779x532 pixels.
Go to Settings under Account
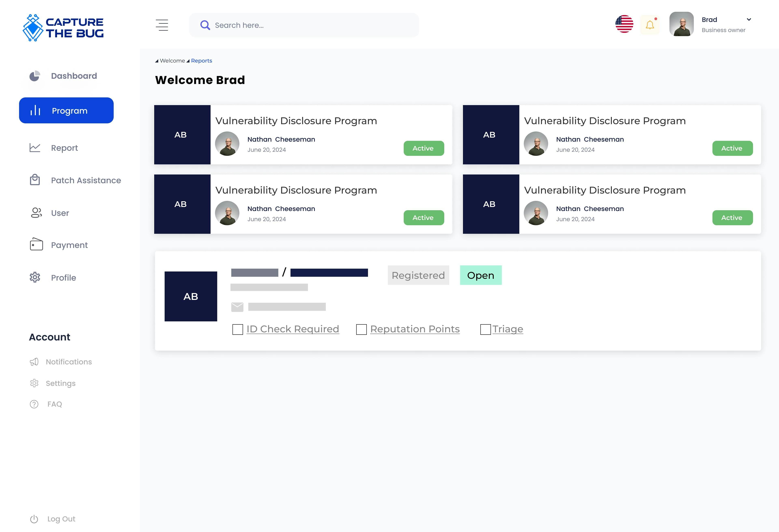[x=61, y=383]
